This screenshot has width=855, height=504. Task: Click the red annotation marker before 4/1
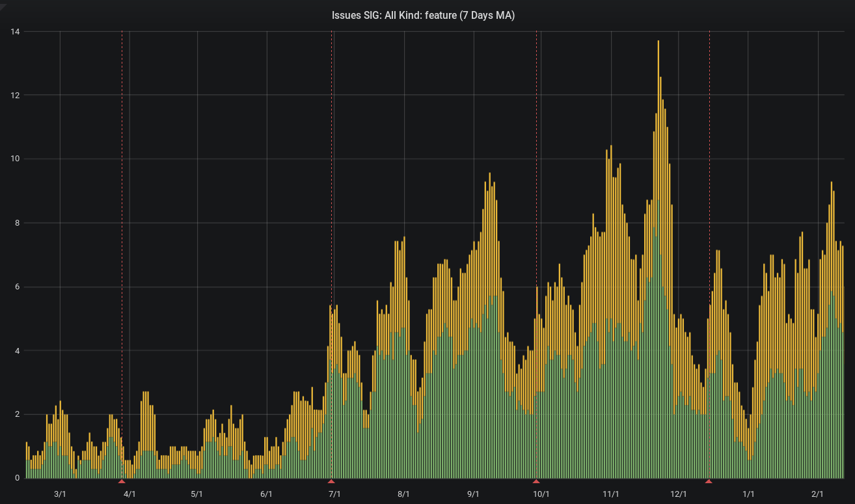click(122, 481)
